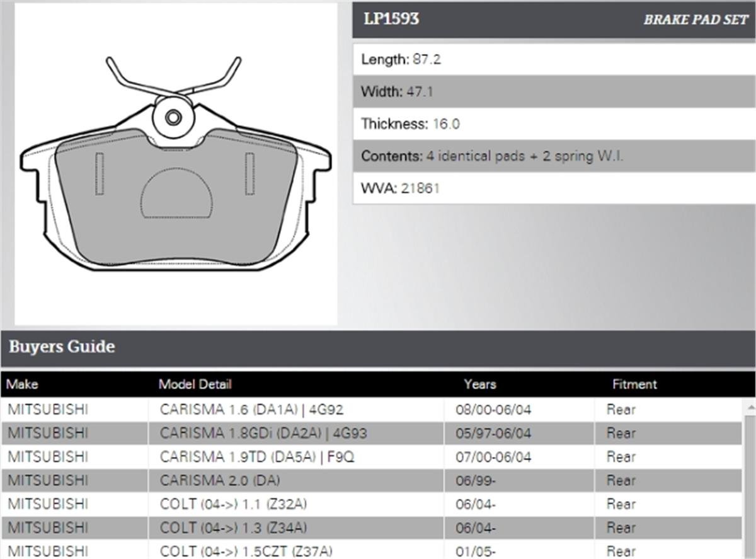Click the Fitment column header
Viewport: 756px width, 559px height.
(x=634, y=384)
